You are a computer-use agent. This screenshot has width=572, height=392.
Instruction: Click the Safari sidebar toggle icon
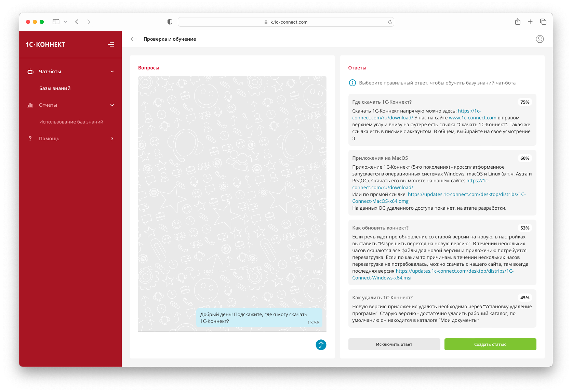(x=56, y=22)
